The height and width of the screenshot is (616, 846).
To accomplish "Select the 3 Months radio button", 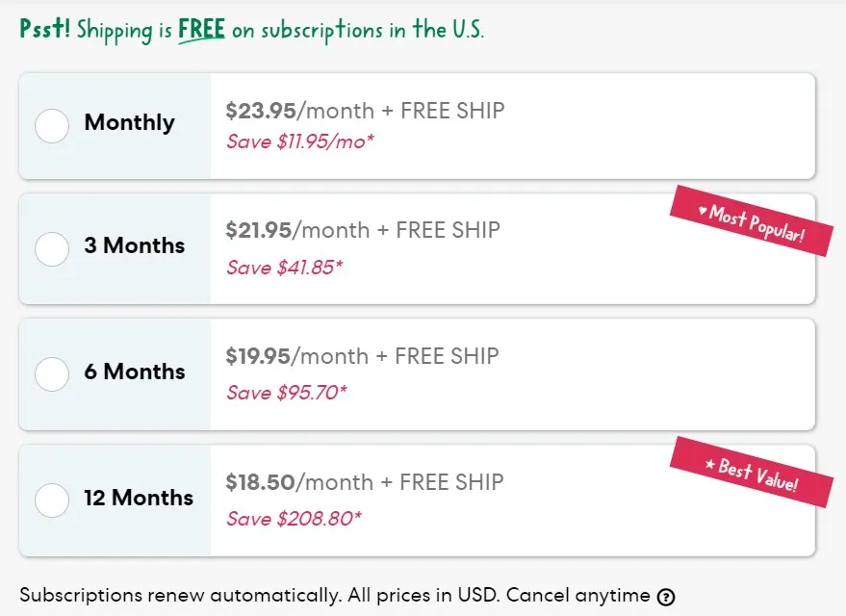I will click(x=52, y=248).
